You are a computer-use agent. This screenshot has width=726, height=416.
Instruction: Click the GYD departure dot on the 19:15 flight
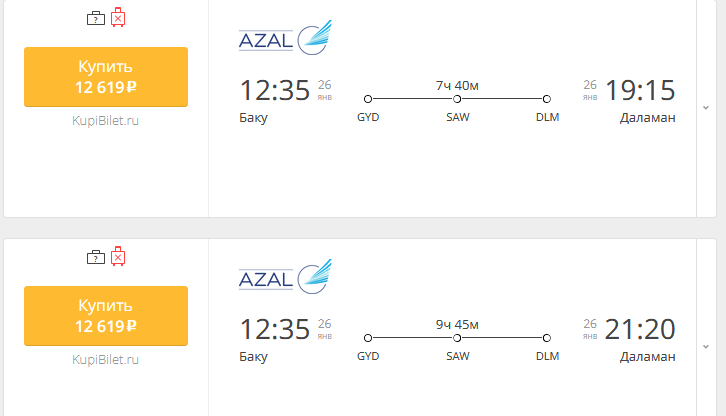pyautogui.click(x=368, y=99)
